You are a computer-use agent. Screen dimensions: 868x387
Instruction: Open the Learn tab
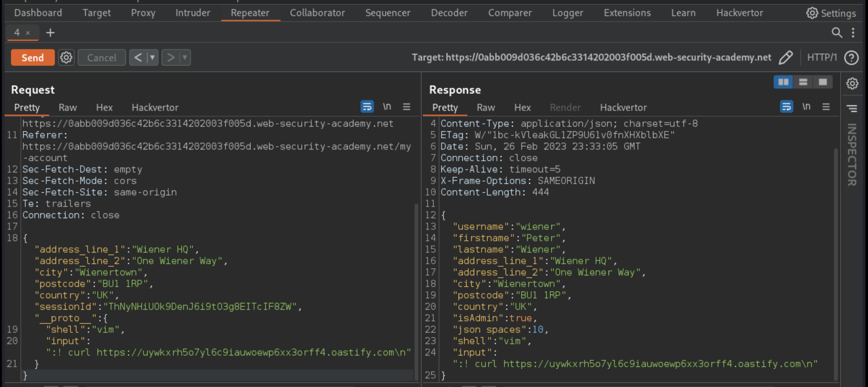tap(683, 13)
